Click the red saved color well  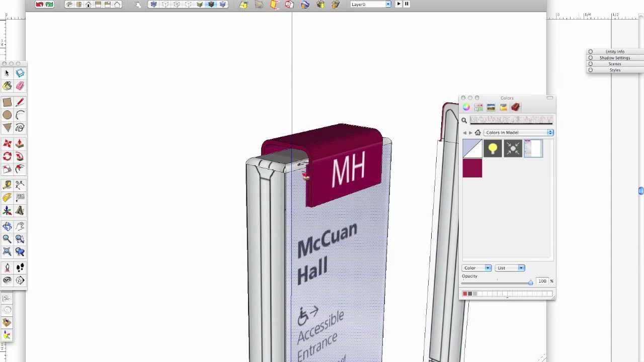click(x=465, y=294)
